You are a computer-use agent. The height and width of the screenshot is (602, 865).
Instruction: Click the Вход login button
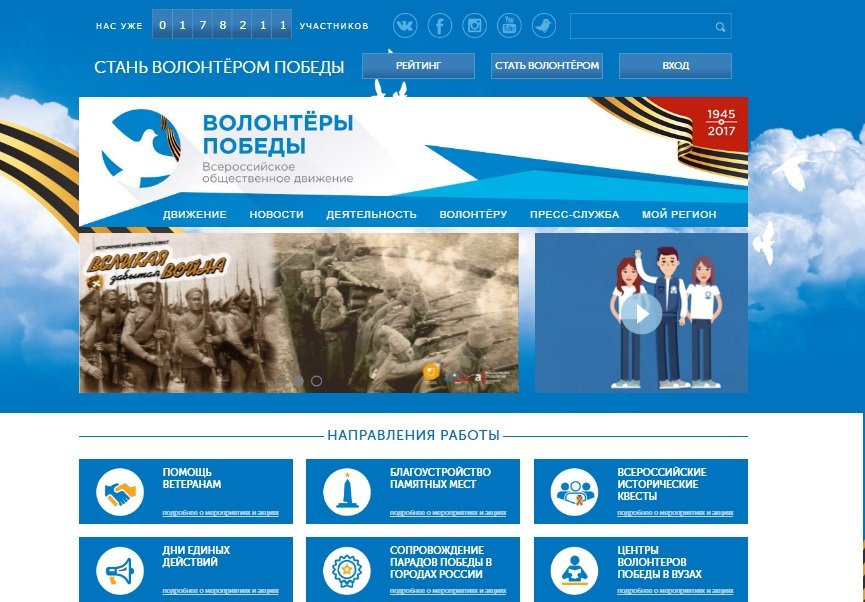675,66
